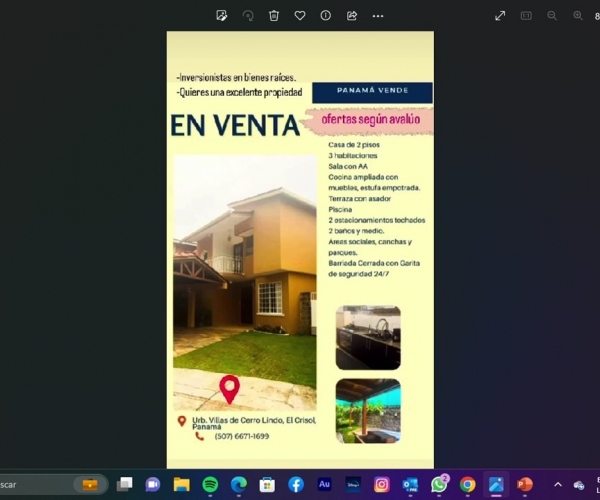Screen dimensions: 600x500
Task: Open Task View from the taskbar
Action: point(124,485)
